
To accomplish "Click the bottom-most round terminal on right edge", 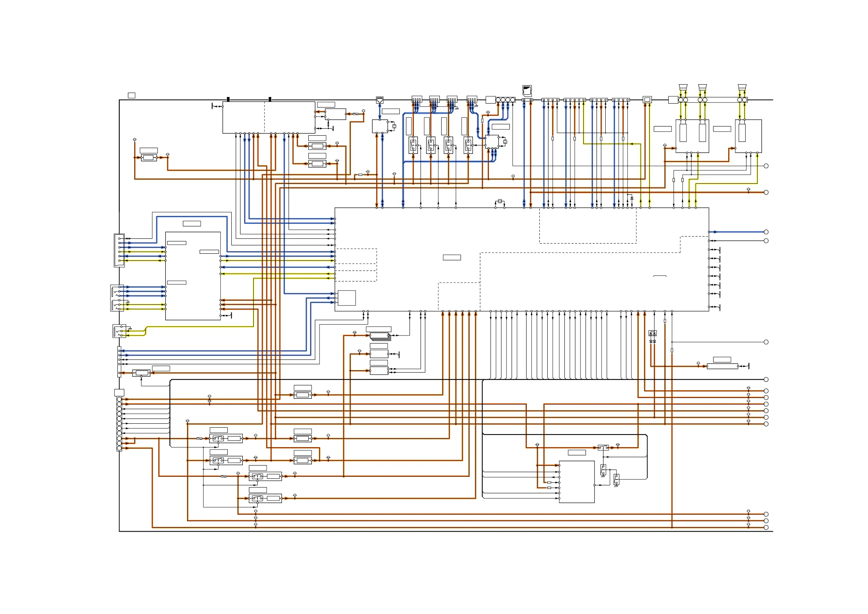I will [x=766, y=527].
